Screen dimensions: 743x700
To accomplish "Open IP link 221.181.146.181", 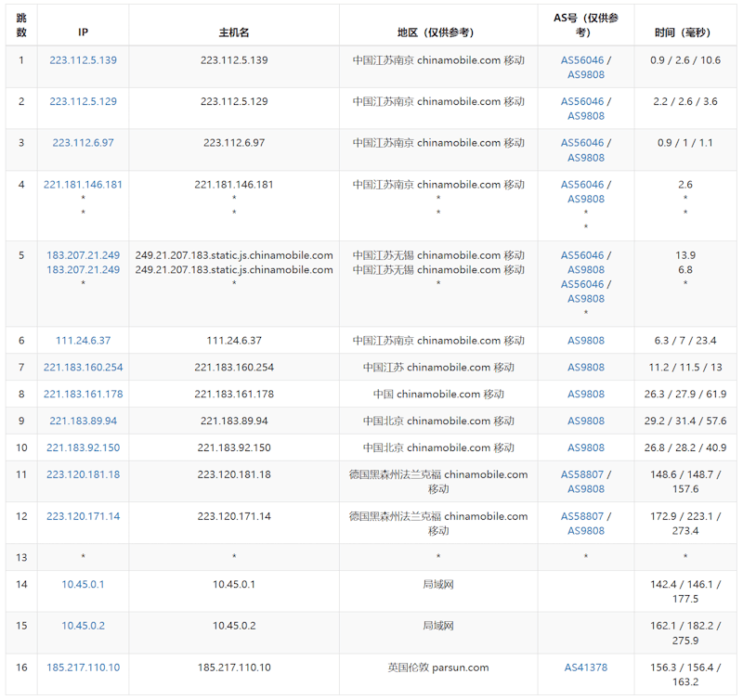I will [x=83, y=184].
